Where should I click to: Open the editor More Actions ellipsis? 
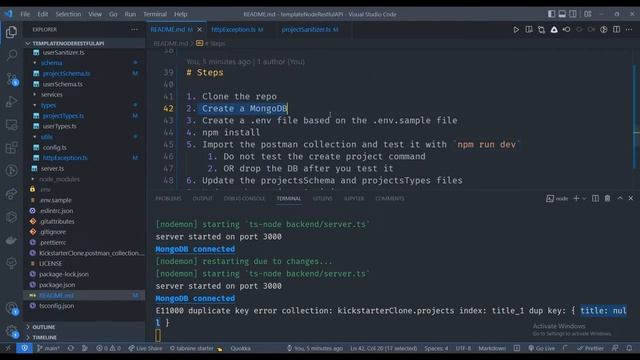[629, 29]
